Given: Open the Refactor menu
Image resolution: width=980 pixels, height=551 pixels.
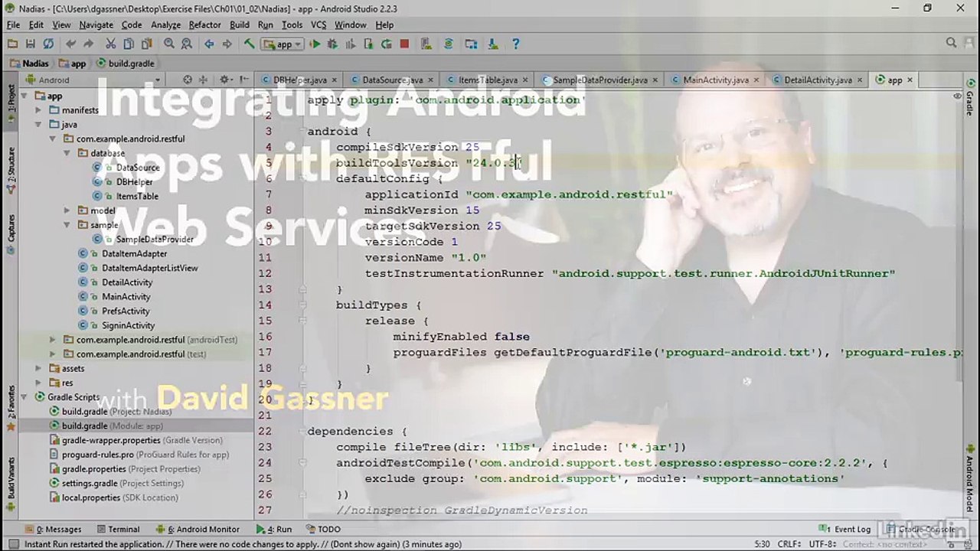Looking at the screenshot, I should [204, 24].
